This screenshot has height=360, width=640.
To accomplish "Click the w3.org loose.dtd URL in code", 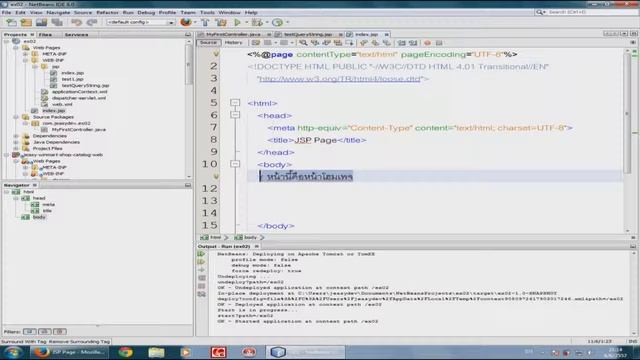I will pos(340,79).
